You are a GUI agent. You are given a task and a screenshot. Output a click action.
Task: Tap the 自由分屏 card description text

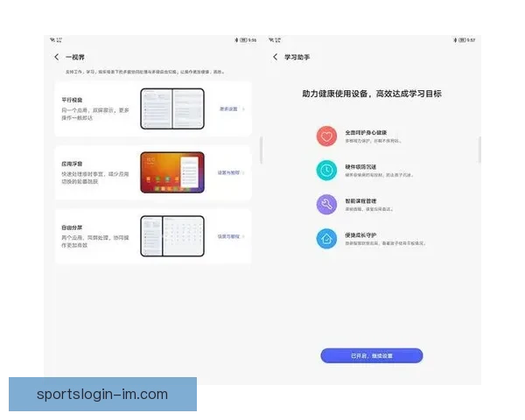(x=95, y=241)
